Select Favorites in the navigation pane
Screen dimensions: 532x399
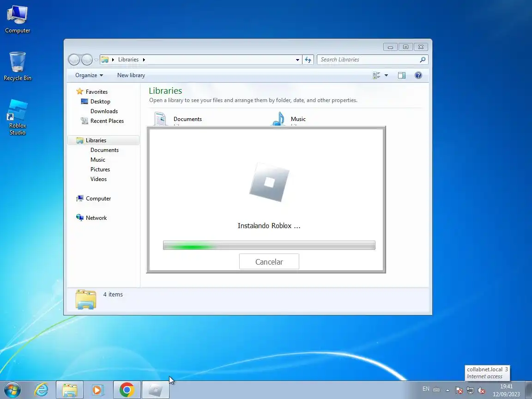(97, 91)
